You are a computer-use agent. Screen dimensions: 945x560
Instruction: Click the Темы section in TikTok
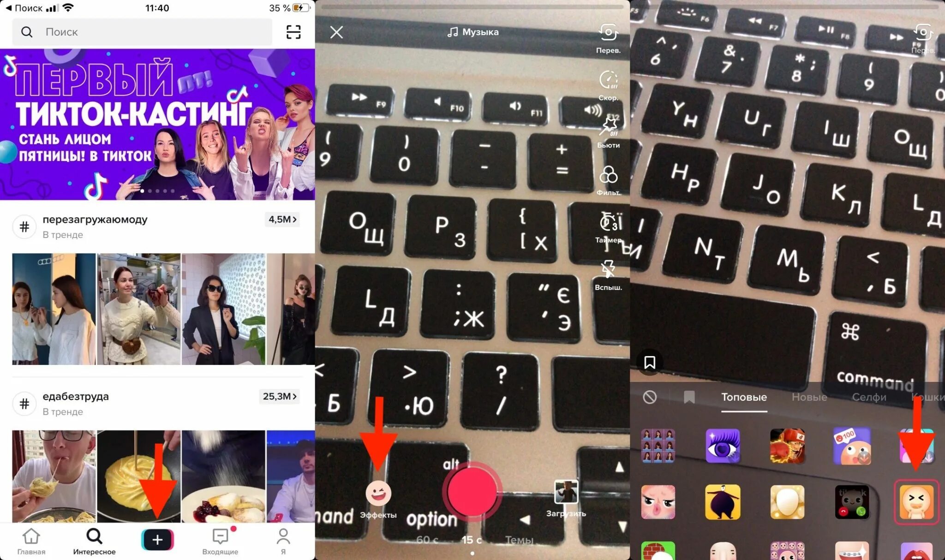[514, 539]
